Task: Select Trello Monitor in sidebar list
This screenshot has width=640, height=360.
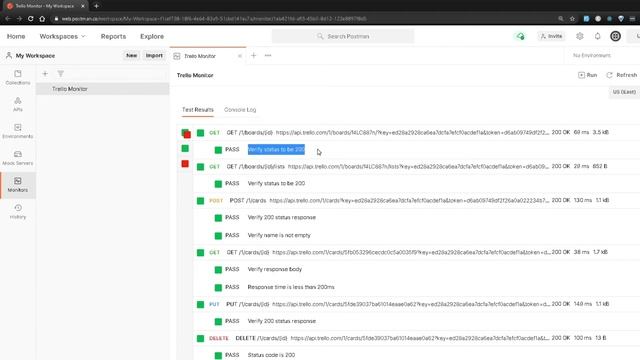Action: [102, 89]
